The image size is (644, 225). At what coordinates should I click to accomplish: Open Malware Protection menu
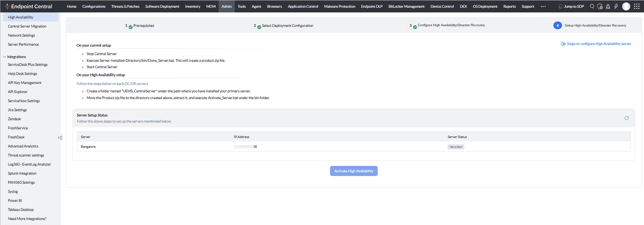[339, 6]
